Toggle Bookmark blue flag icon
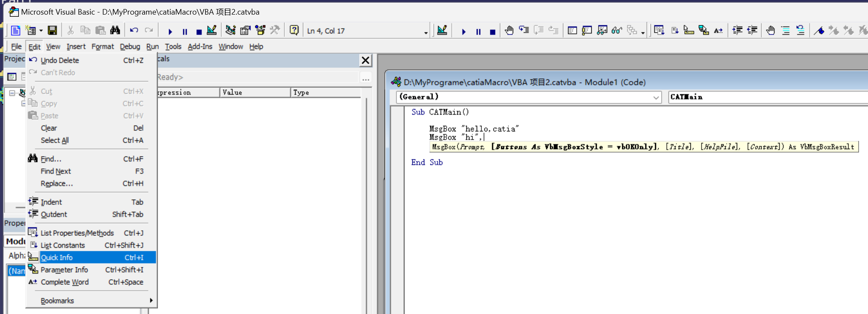Viewport: 868px width, 314px height. coord(819,30)
